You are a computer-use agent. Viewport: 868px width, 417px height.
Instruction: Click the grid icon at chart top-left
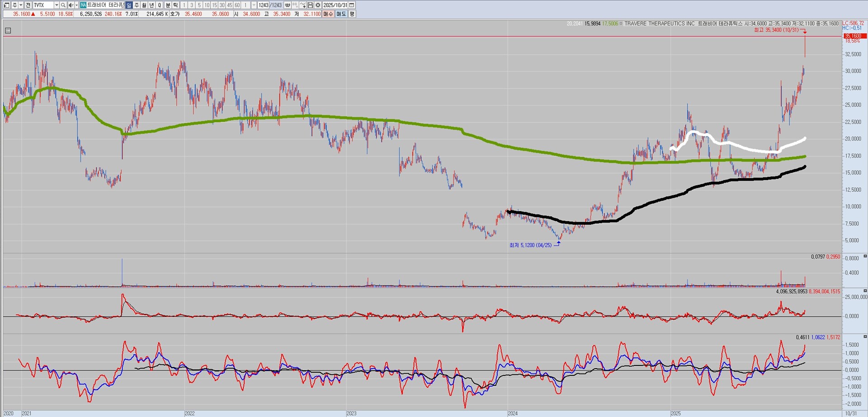pyautogui.click(x=8, y=31)
